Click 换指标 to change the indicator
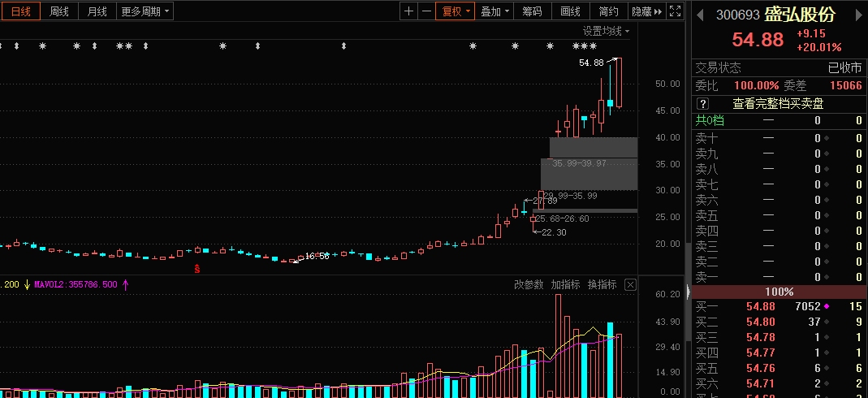The height and width of the screenshot is (398, 868). 602,284
